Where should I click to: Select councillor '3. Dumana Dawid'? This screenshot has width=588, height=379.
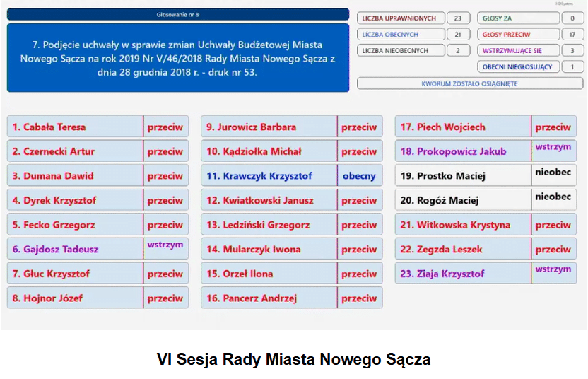(x=75, y=175)
